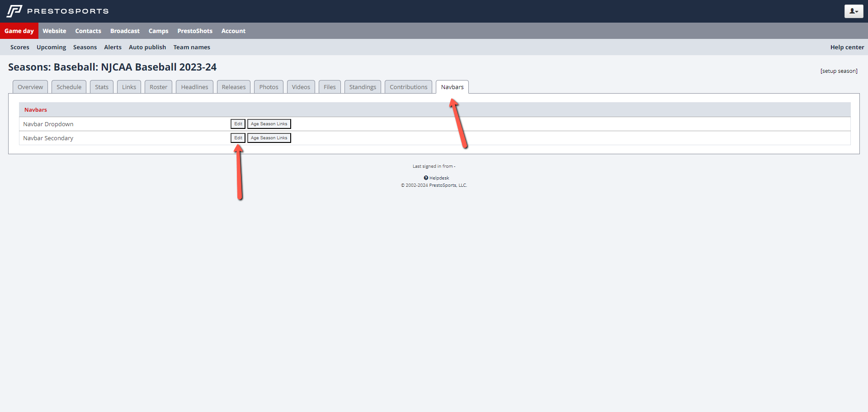
Task: Open Auto publish settings
Action: tap(147, 47)
